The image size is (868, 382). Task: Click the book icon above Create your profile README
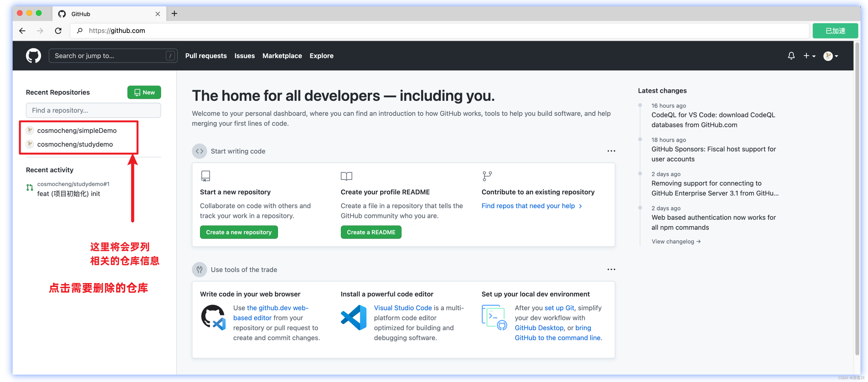point(347,176)
